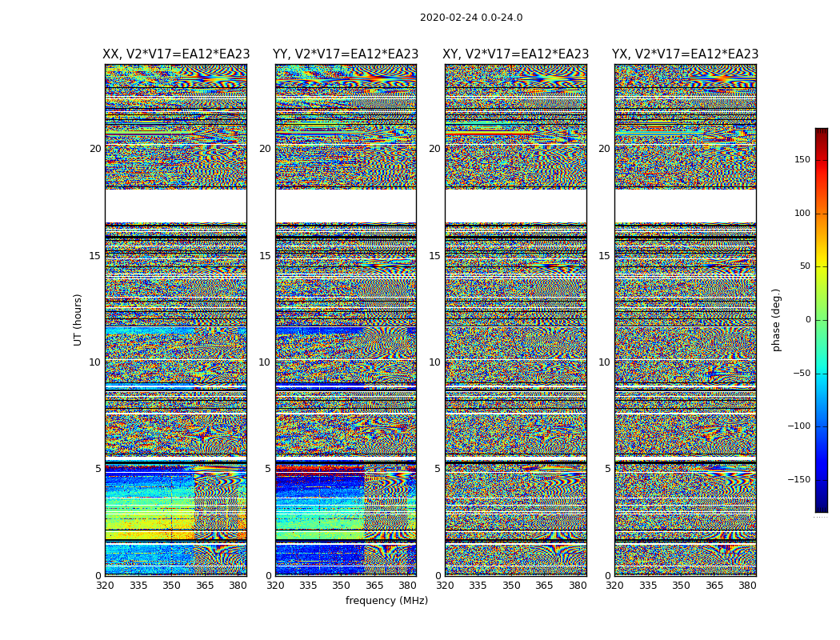Viewport: 840px width, 640px height.
Task: Select the YY panel title text
Action: (346, 54)
